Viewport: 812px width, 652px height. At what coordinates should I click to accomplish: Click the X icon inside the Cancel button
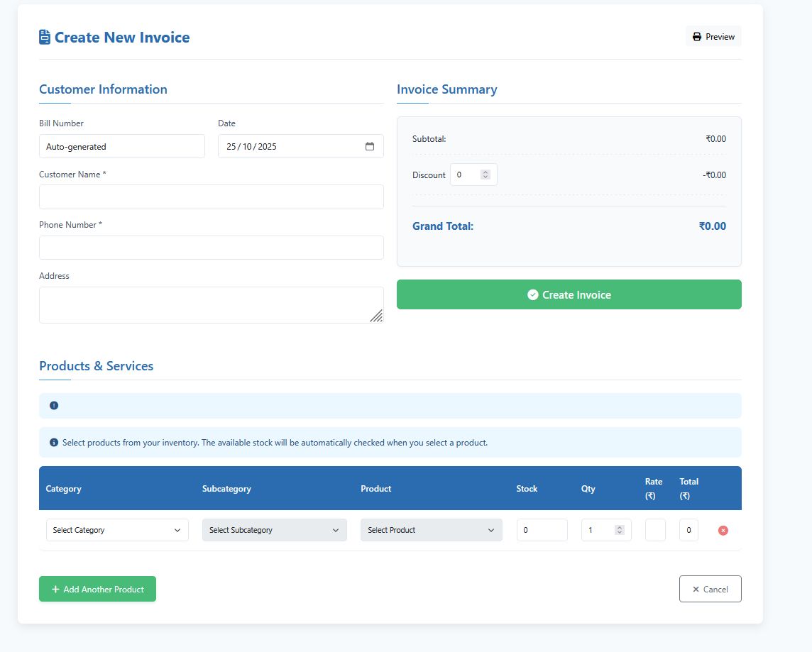tap(696, 589)
